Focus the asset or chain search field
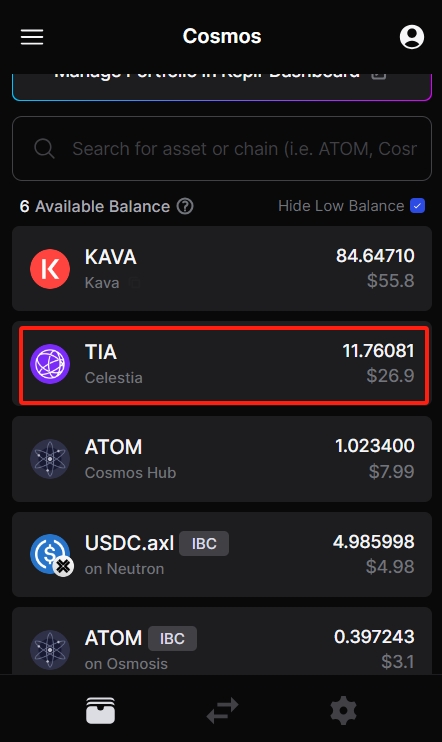This screenshot has height=742, width=442. [x=222, y=149]
